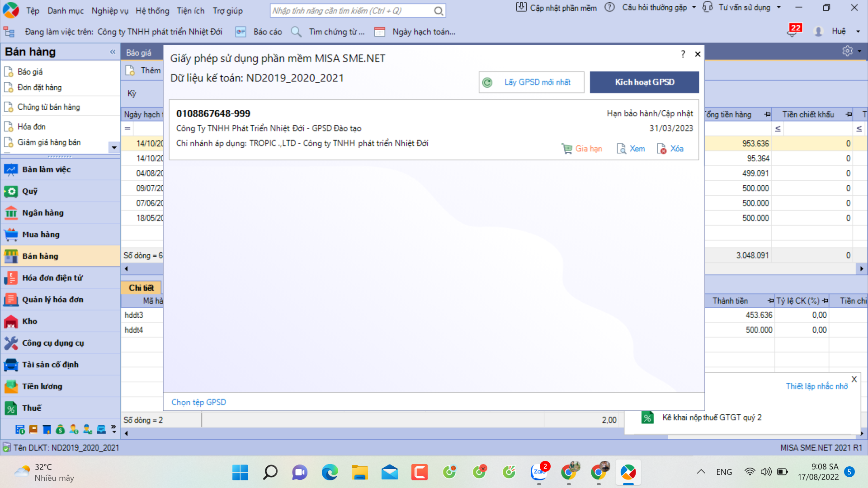Screen dimensions: 868x488
Task: Click the help question mark in license dialog
Action: click(x=683, y=54)
